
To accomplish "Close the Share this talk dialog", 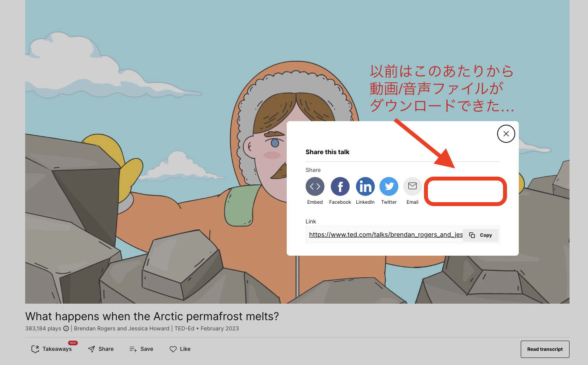I will [506, 134].
